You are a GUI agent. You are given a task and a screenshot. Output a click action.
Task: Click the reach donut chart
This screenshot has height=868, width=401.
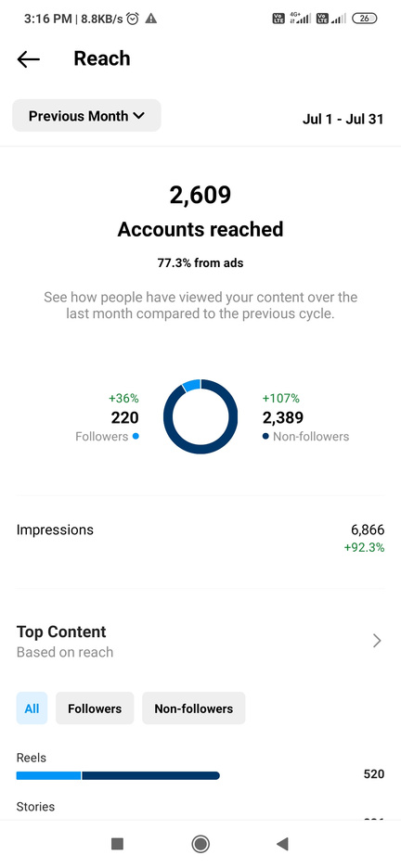coord(200,416)
